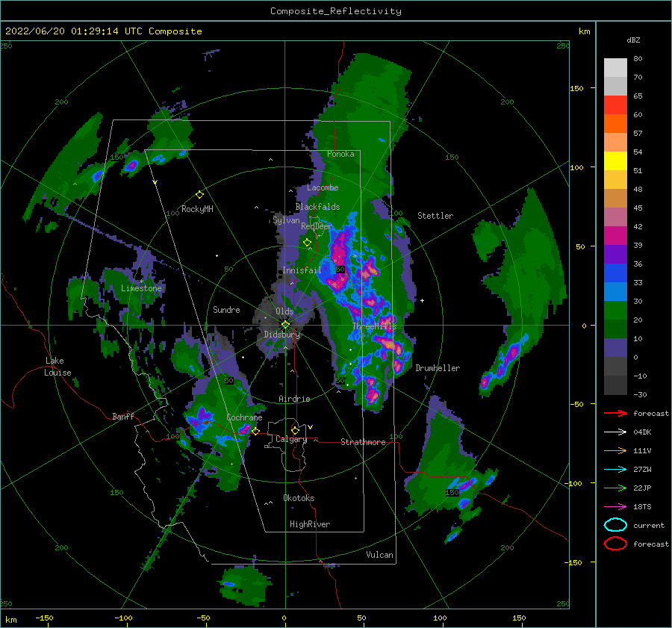
Task: Click the Composite_Reflectivity title
Action: [x=336, y=11]
